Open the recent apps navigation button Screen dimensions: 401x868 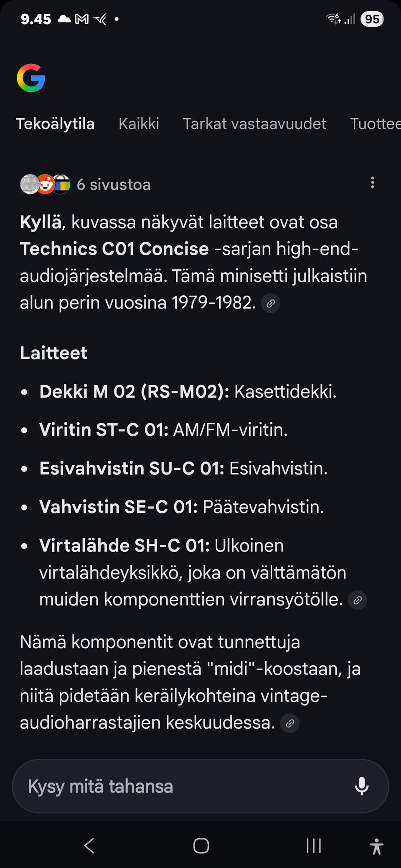click(x=313, y=846)
